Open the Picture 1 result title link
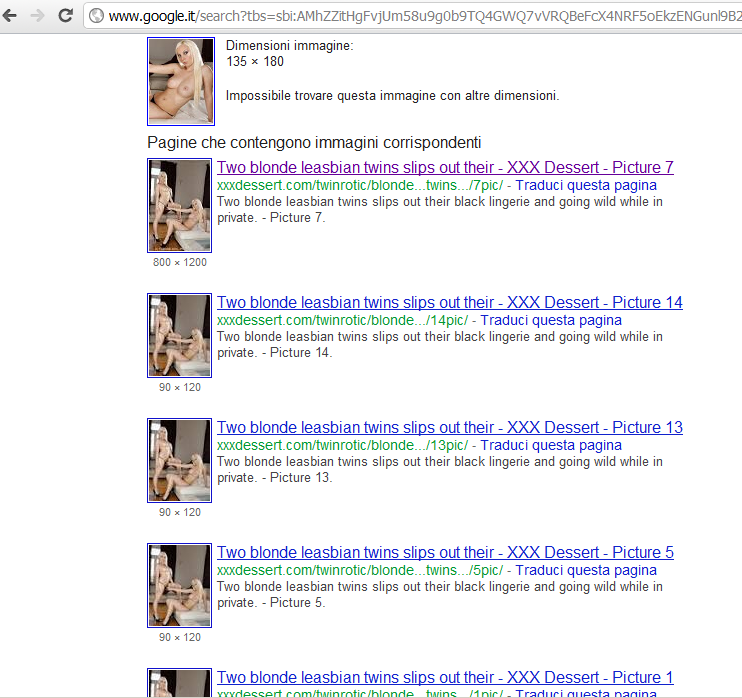 [x=445, y=677]
